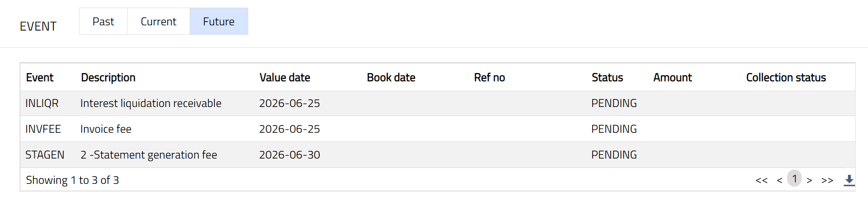This screenshot has width=868, height=202.
Task: Sort by the Event column header
Action: point(40,77)
